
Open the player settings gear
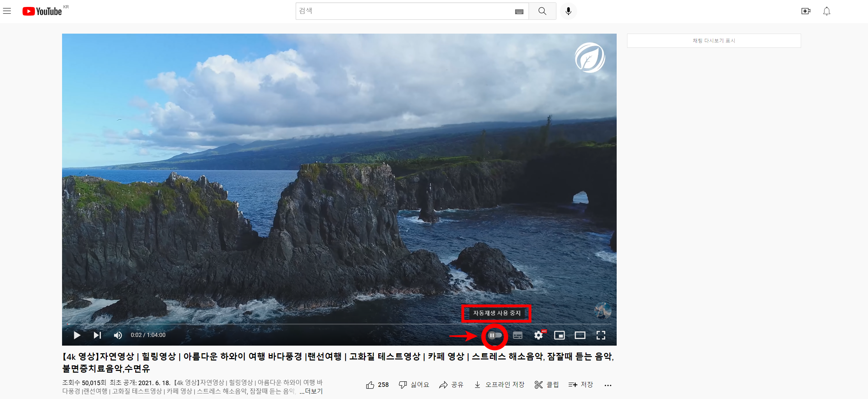coord(538,335)
